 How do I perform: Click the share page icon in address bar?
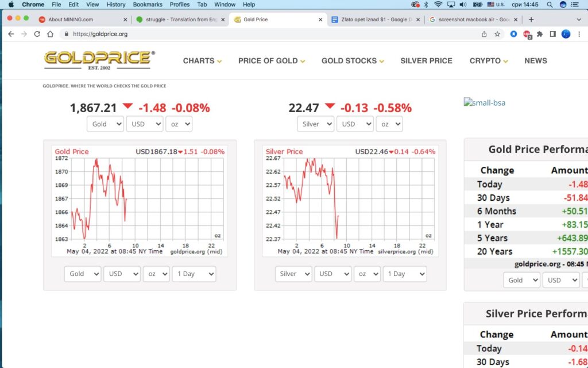click(484, 34)
